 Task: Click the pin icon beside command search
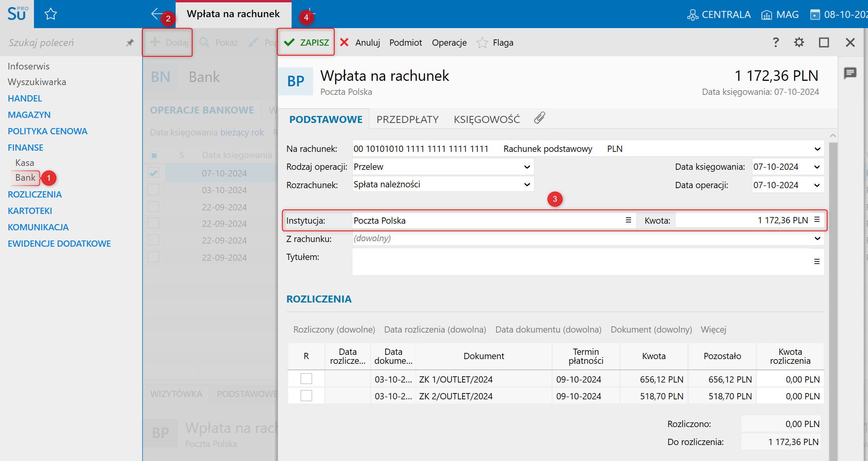point(130,43)
